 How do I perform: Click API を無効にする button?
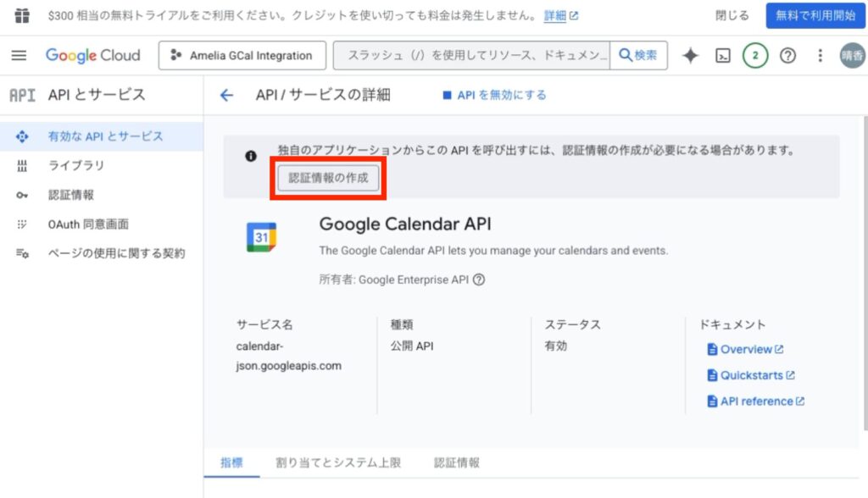pyautogui.click(x=494, y=96)
